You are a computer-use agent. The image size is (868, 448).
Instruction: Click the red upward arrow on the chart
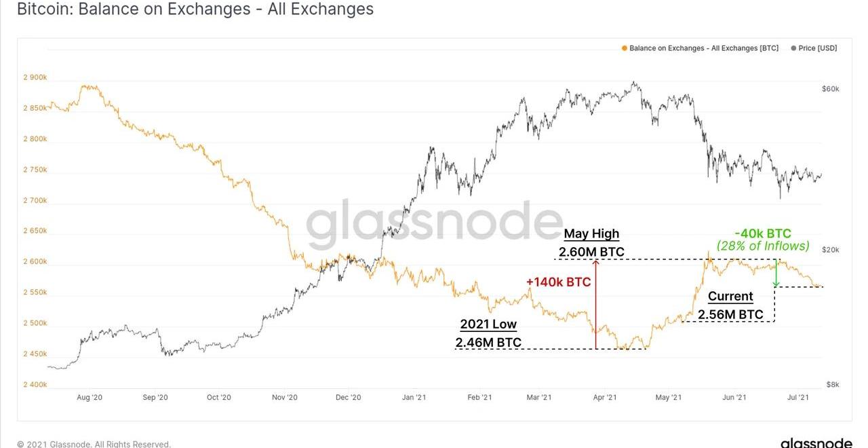coord(596,303)
